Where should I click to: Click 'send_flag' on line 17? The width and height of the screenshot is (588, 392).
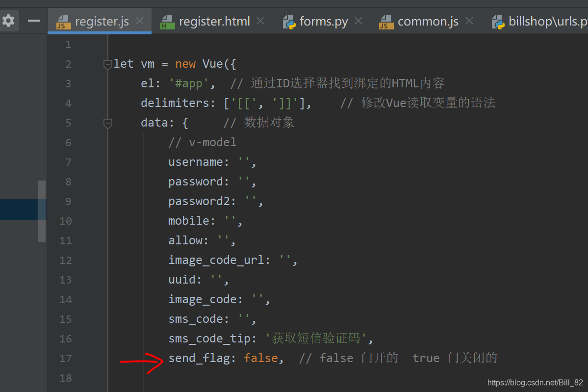click(199, 358)
